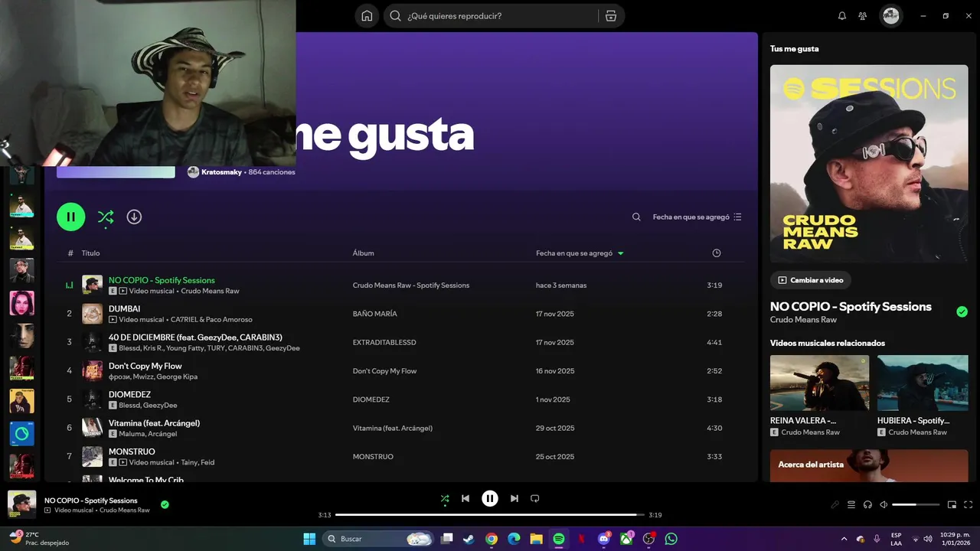Open the REINA VALERA related video thumbnail
980x551 pixels.
[819, 383]
